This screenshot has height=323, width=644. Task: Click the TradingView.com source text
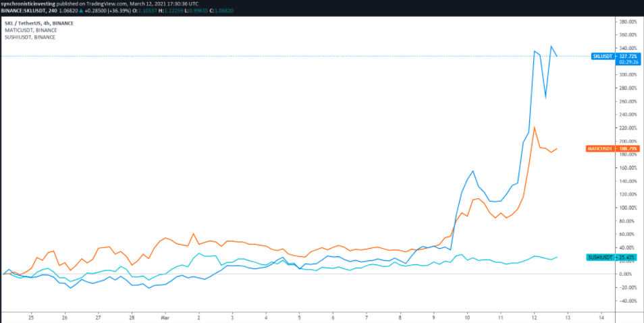coord(105,4)
